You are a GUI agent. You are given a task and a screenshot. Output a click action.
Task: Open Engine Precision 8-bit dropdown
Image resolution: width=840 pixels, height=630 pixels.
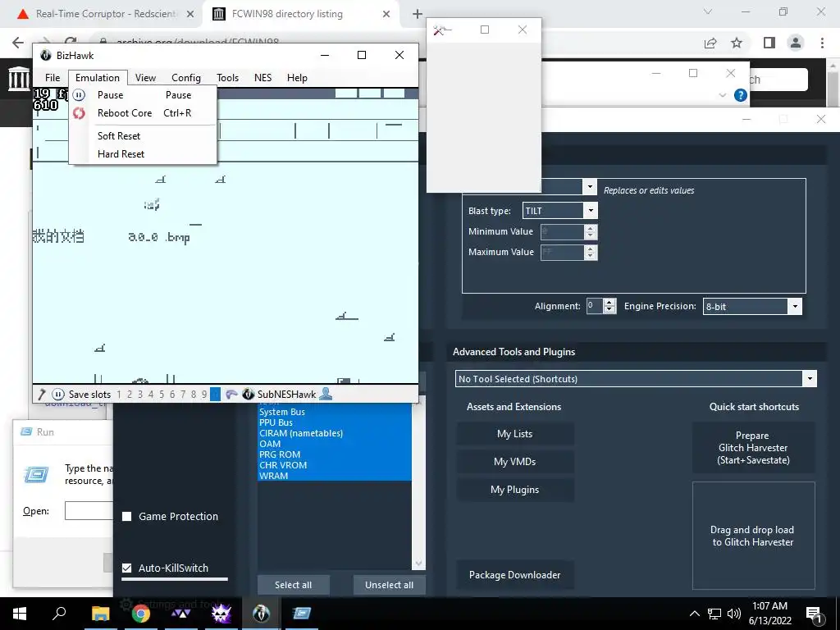tap(795, 307)
